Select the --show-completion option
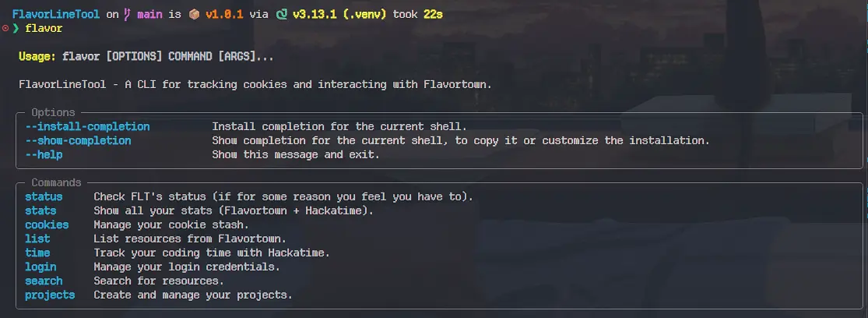This screenshot has height=318, width=868. pyautogui.click(x=78, y=140)
